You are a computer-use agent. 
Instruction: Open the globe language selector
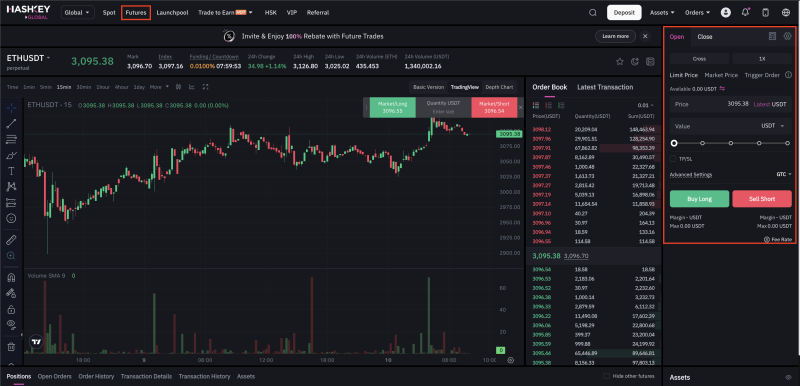(x=786, y=13)
